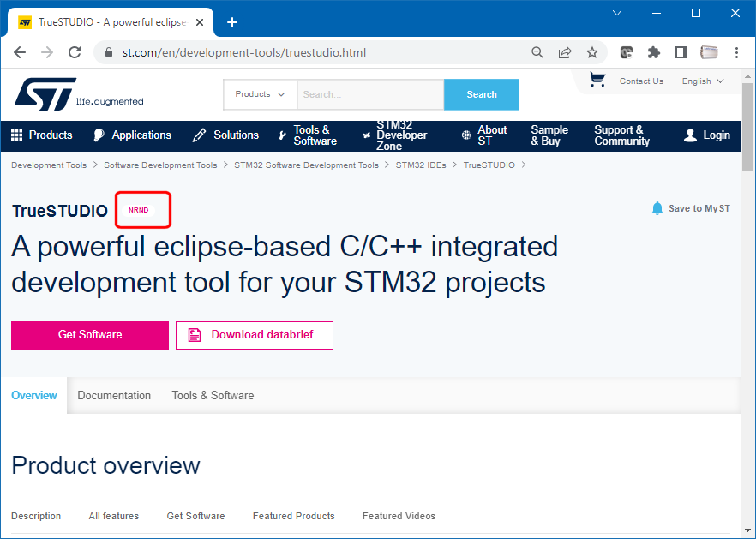Click the scrollbar down arrow
Image resolution: width=756 pixels, height=539 pixels.
pyautogui.click(x=747, y=530)
